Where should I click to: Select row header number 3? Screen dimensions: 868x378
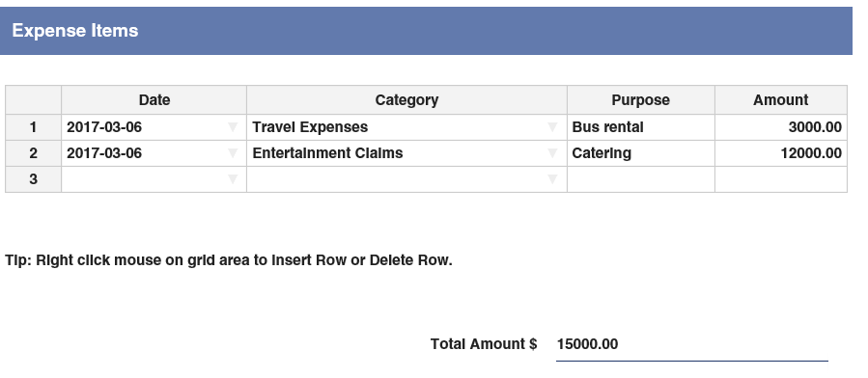33,179
